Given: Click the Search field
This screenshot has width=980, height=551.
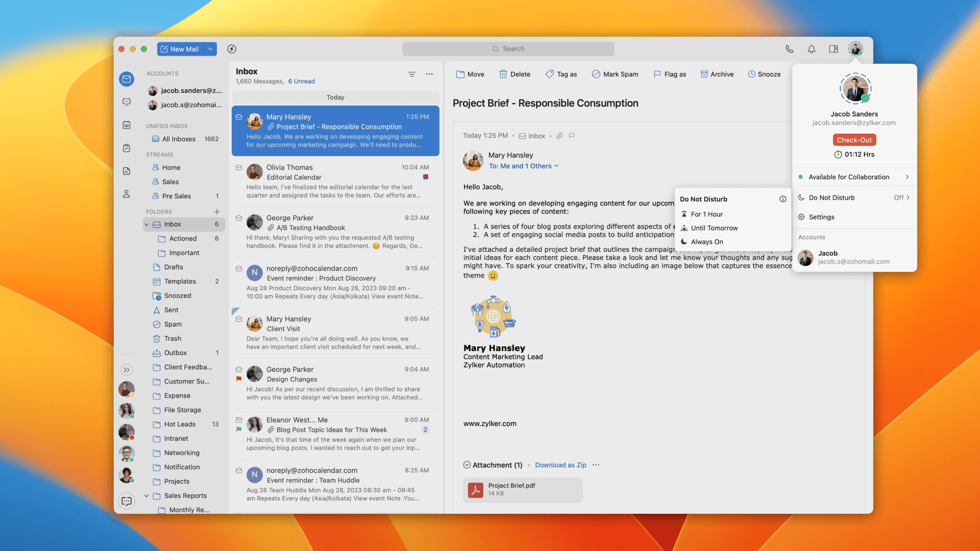Looking at the screenshot, I should pos(508,49).
